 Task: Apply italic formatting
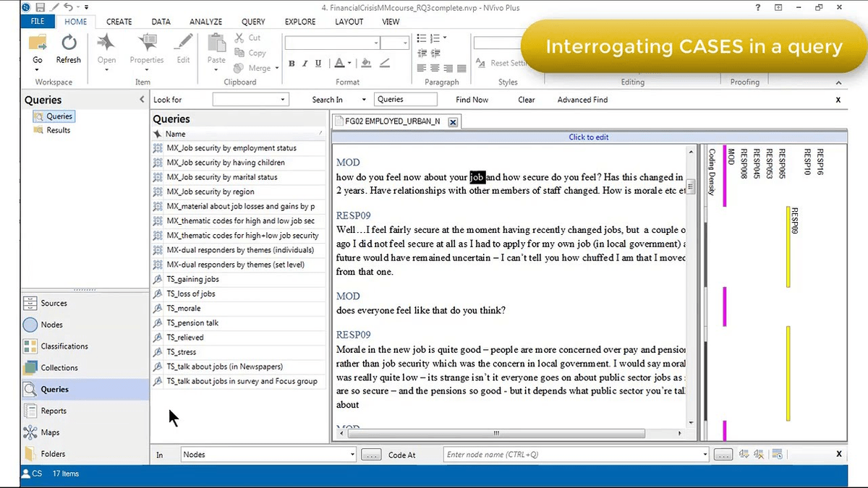pos(304,63)
